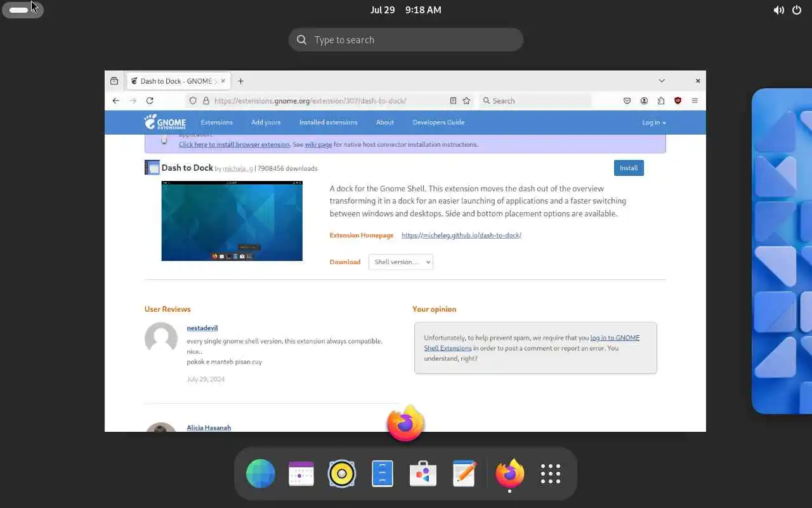Open the Developers Guide nav item
Image resolution: width=812 pixels, height=508 pixels.
tap(438, 123)
